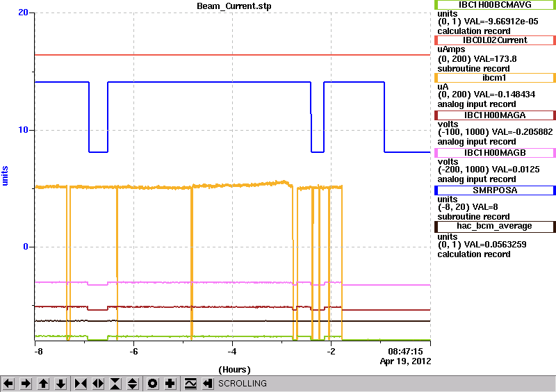The image size is (556, 392).
Task: Click the vertical hourglass zoom-in Y icon
Action: (x=115, y=384)
